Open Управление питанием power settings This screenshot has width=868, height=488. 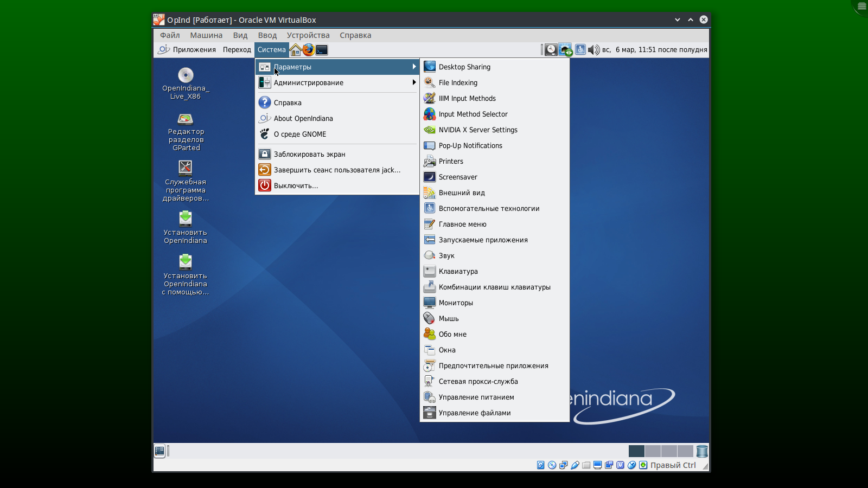[x=495, y=397]
